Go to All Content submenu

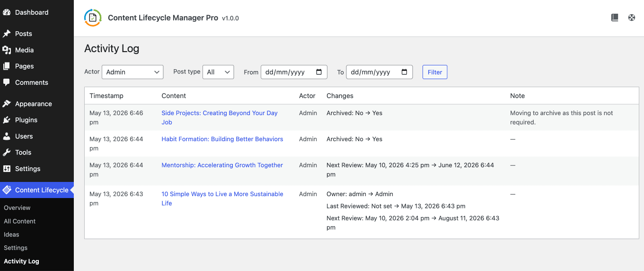point(20,221)
